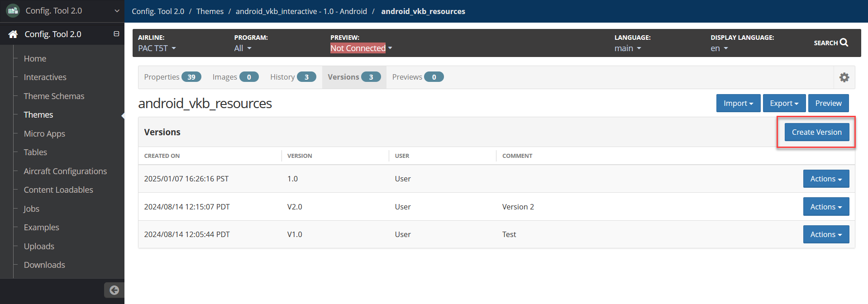Open Actions for version 1.0

pyautogui.click(x=826, y=179)
